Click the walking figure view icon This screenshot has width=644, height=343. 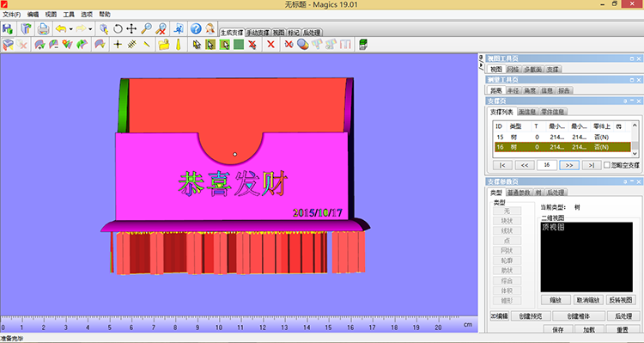point(179,28)
